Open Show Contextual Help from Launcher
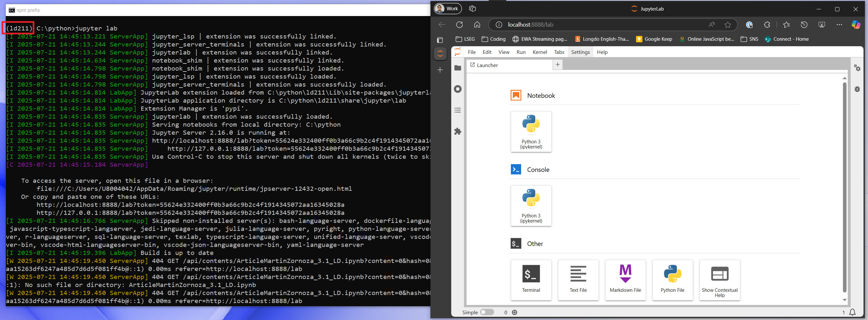868x320 pixels. 719,280
